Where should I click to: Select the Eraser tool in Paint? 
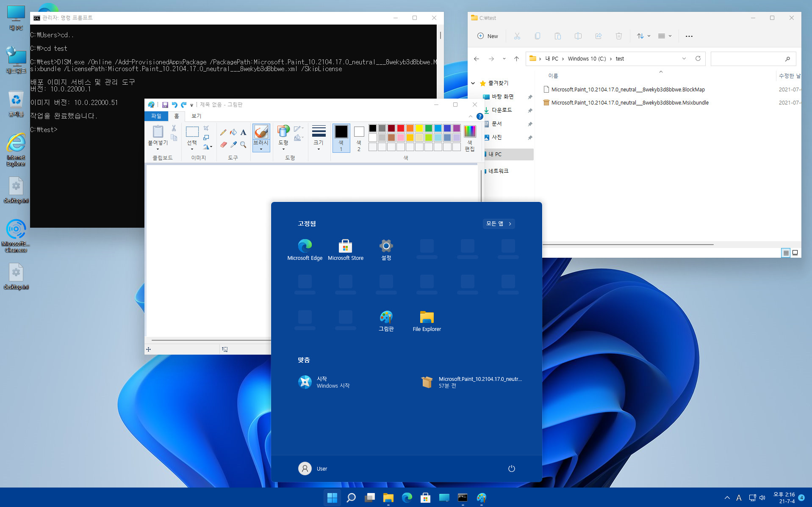[x=223, y=144]
